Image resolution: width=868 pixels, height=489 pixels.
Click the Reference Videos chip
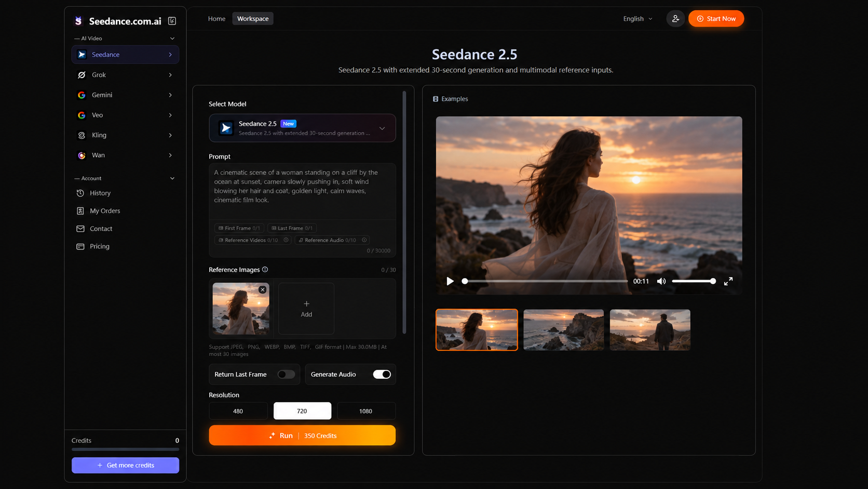click(253, 240)
